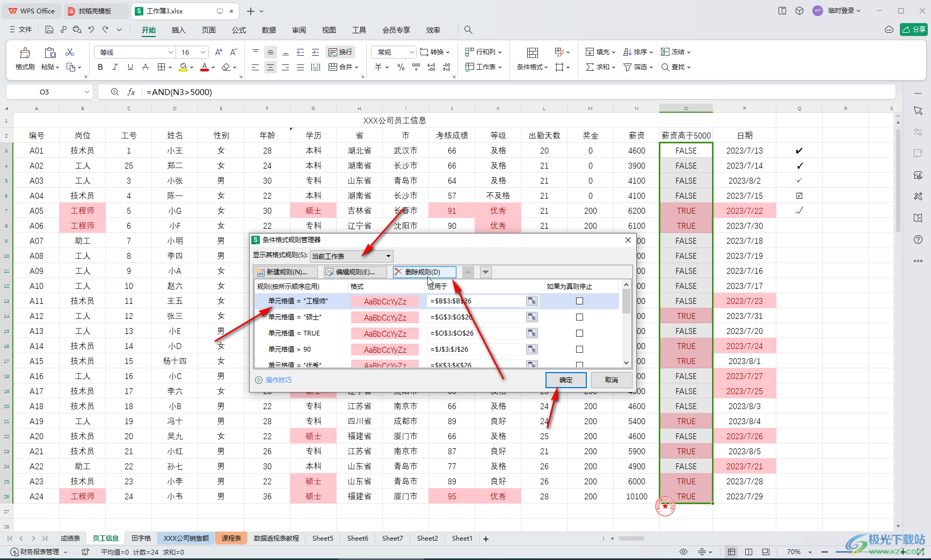Click the undo icon

tap(91, 30)
